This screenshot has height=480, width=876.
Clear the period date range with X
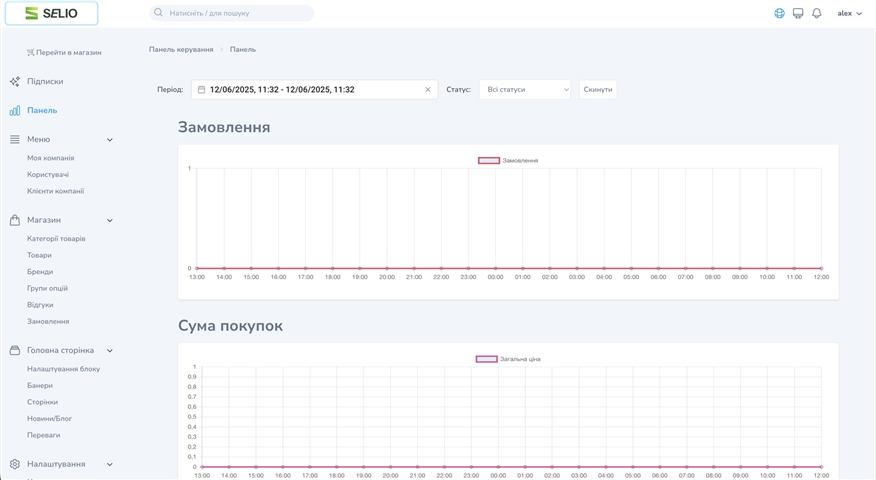click(x=428, y=90)
